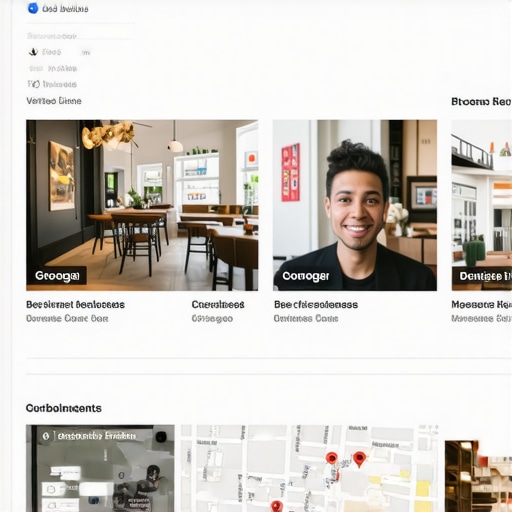Click the bold title under the building photo
This screenshot has height=512, width=512.
coord(482,304)
